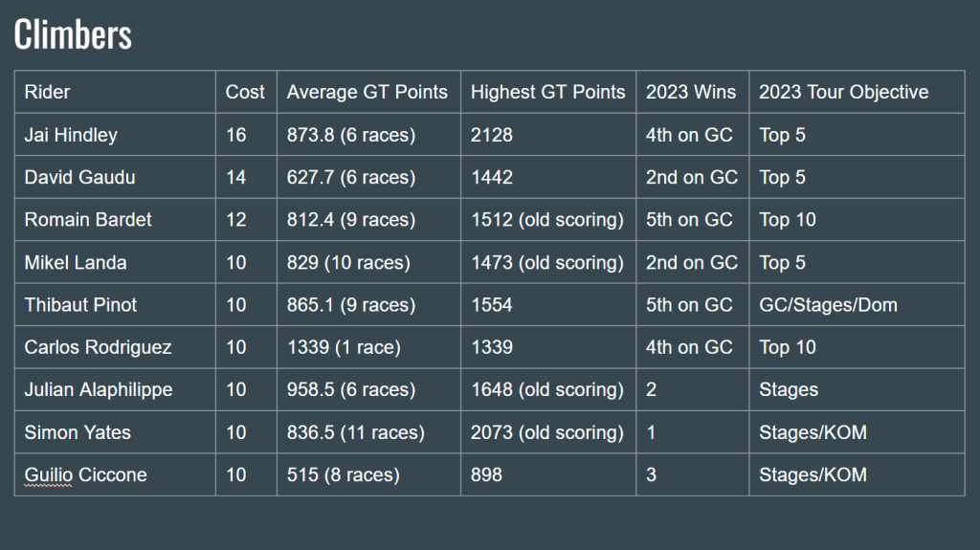Click the Carlos Rodriguez rider cell
Image resolution: width=980 pixels, height=550 pixels.
(98, 347)
